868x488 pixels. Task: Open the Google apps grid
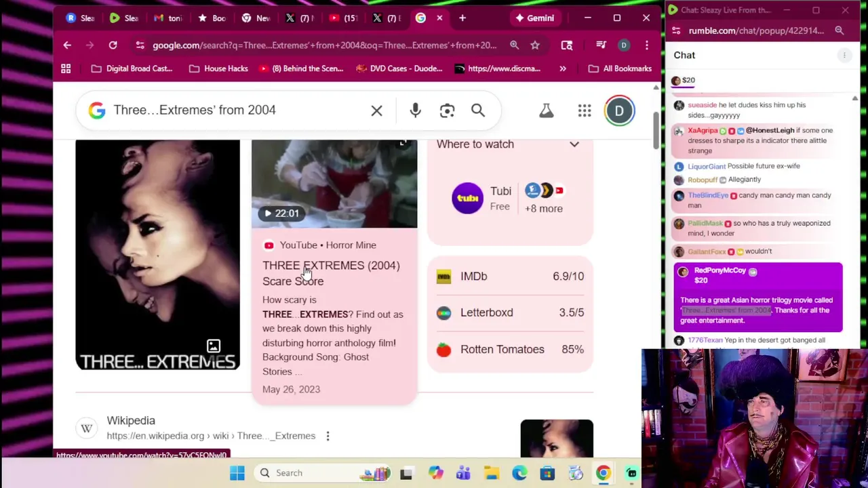coord(585,110)
